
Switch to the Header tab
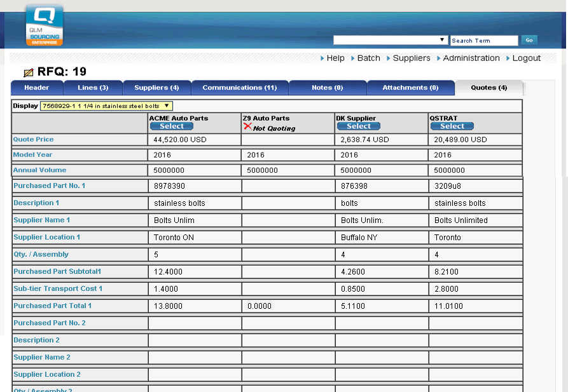pyautogui.click(x=37, y=88)
